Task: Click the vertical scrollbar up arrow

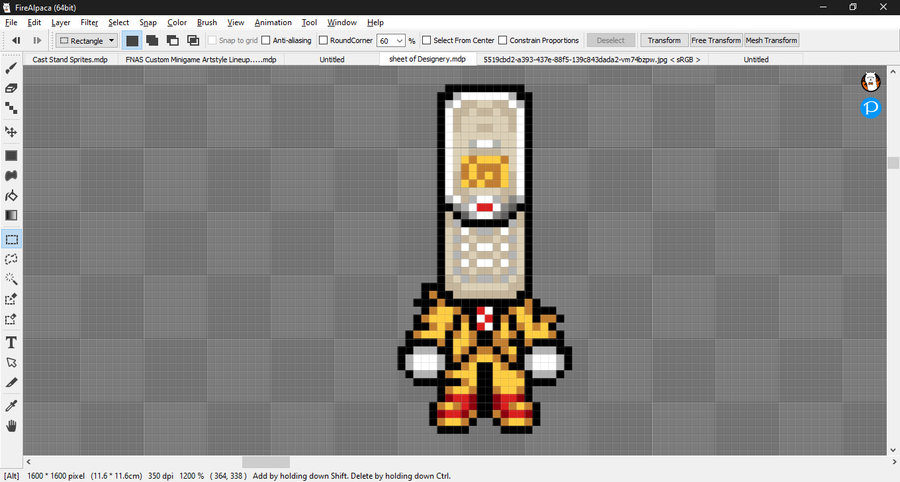Action: pos(893,72)
